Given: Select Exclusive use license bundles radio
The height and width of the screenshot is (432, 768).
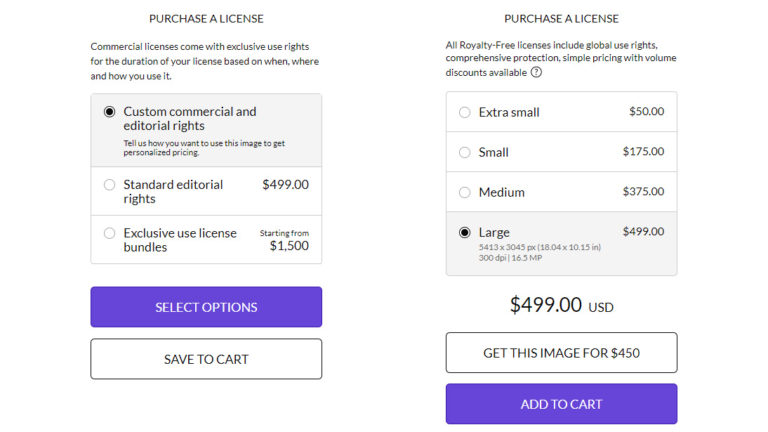Looking at the screenshot, I should pyautogui.click(x=110, y=233).
